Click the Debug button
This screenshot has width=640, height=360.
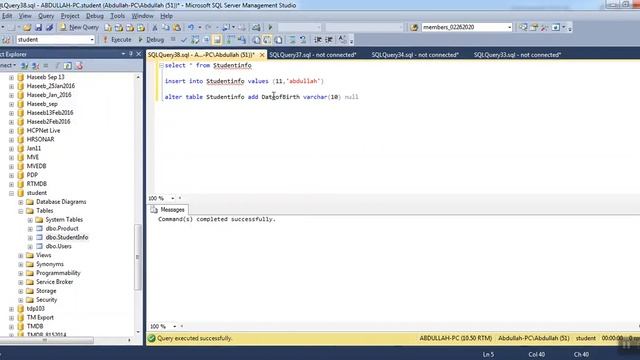point(151,40)
